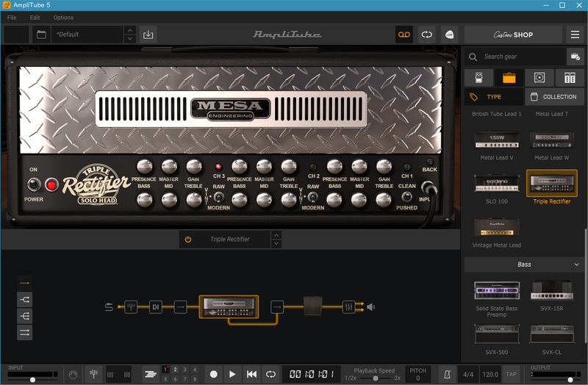Open the DAW tracks view icon
Viewport: 588px width, 385px height.
(151, 374)
